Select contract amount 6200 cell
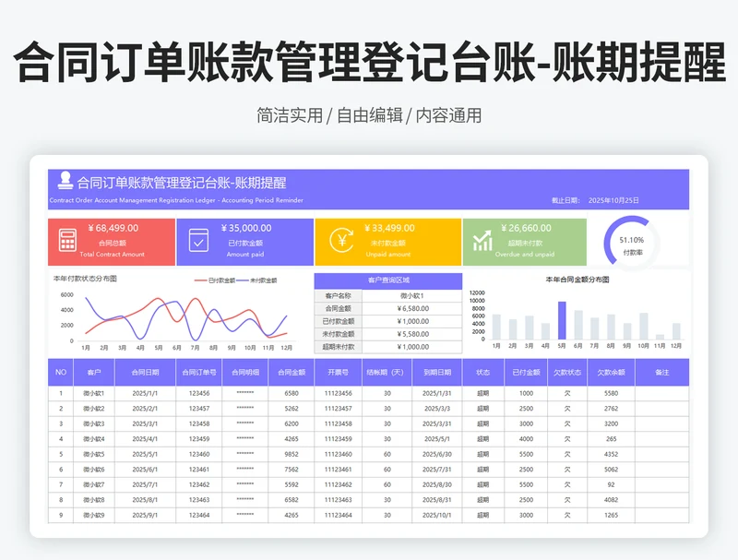Viewport: 738px width, 560px height. click(292, 424)
